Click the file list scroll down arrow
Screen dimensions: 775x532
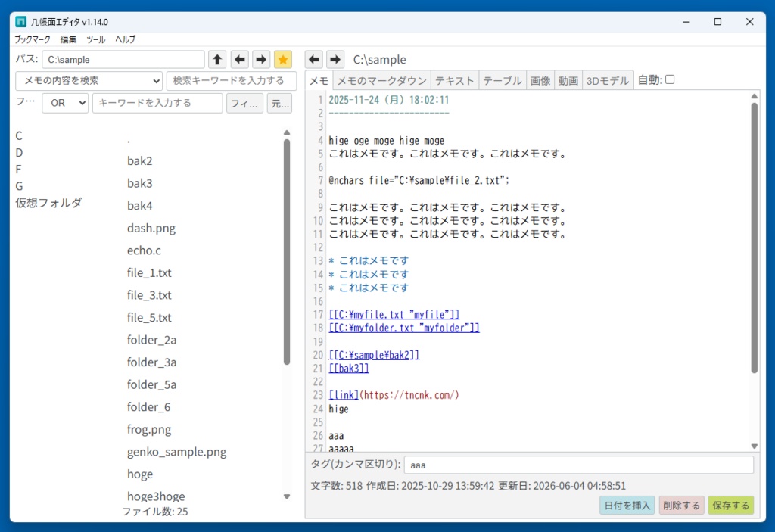(x=287, y=496)
